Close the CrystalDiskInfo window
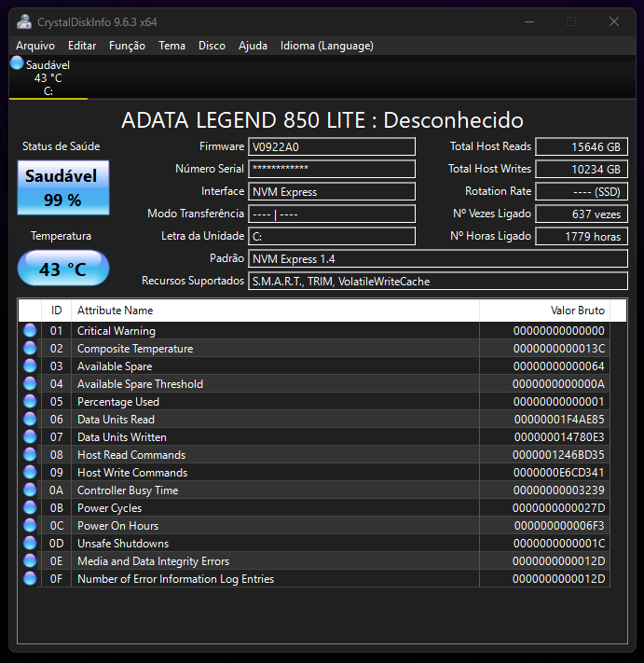Viewport: 644px width, 663px height. [x=614, y=21]
